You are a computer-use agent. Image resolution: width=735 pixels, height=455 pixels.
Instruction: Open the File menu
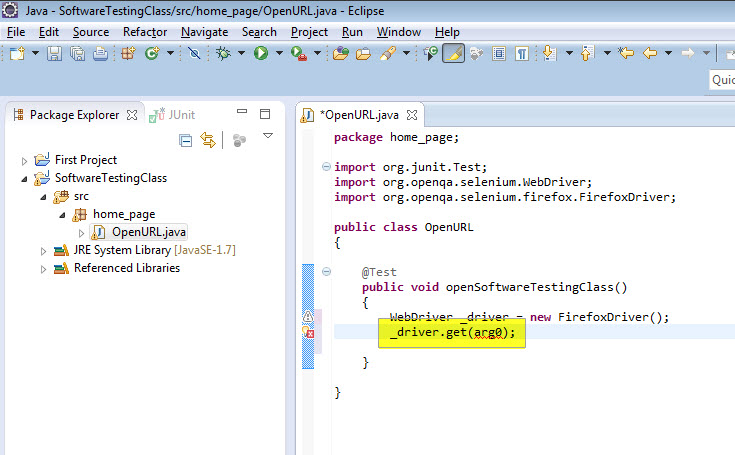point(16,32)
